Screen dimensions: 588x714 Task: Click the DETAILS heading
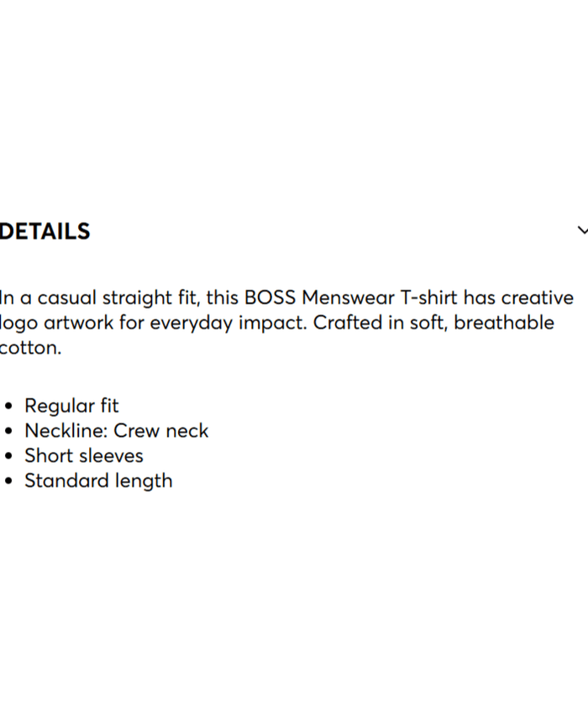(45, 232)
